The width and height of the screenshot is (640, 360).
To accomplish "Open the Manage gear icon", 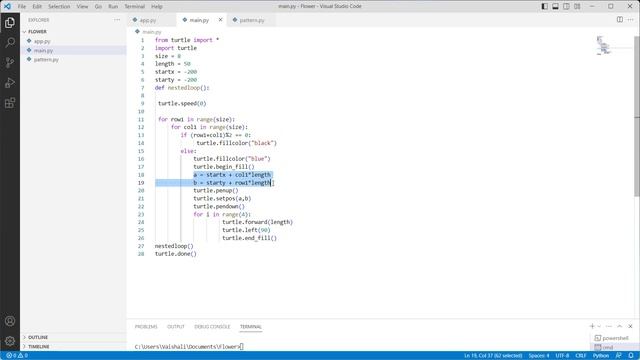I will 10,341.
